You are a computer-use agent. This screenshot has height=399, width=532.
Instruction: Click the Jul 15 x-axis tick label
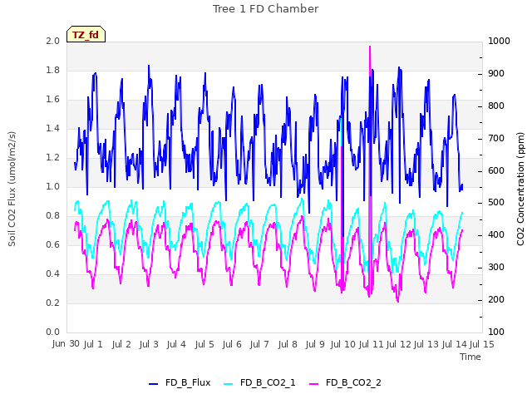coord(482,344)
